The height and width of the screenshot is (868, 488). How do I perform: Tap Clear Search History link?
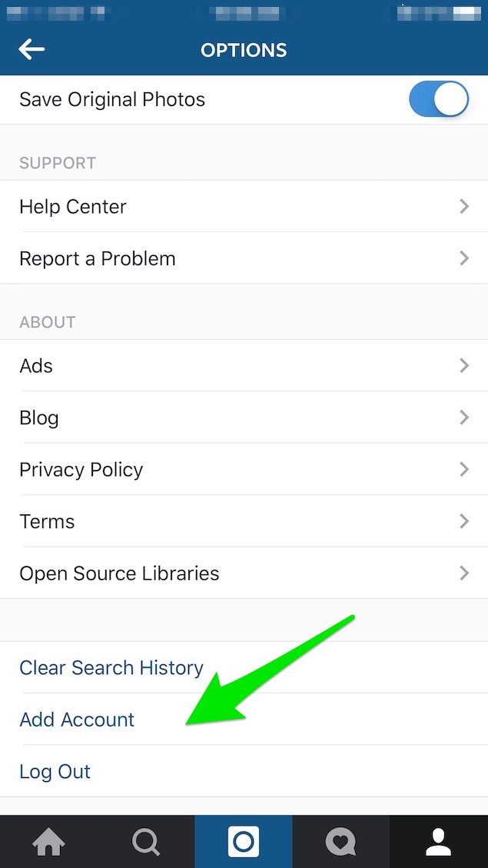point(111,667)
